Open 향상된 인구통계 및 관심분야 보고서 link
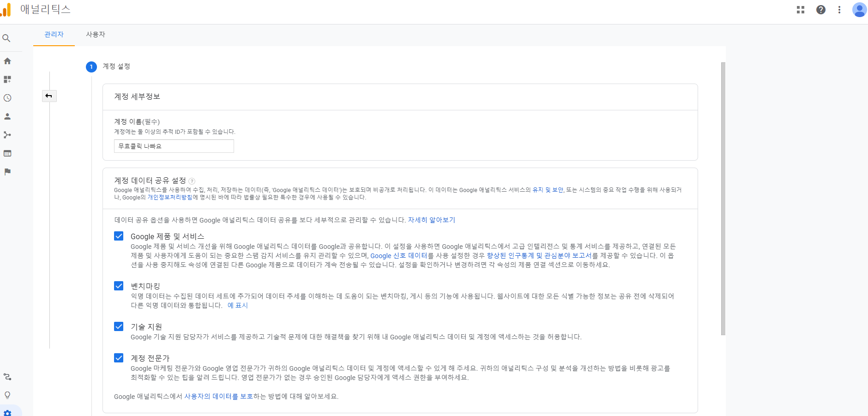Screen dimensions: 868x416 click(539, 255)
